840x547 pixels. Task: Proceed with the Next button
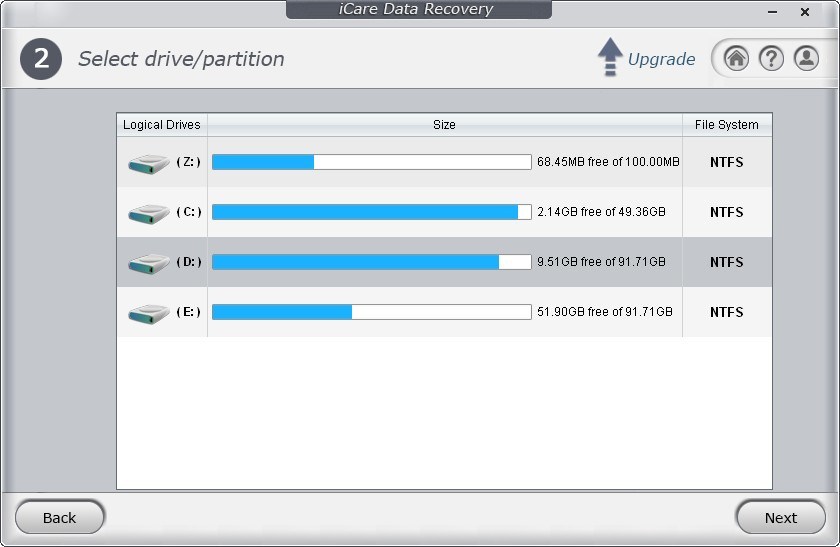[781, 518]
